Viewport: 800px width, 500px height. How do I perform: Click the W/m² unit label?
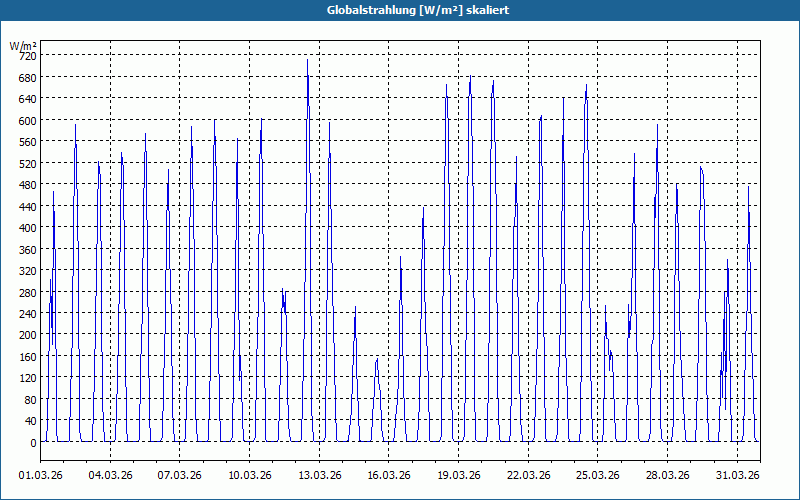[23, 46]
